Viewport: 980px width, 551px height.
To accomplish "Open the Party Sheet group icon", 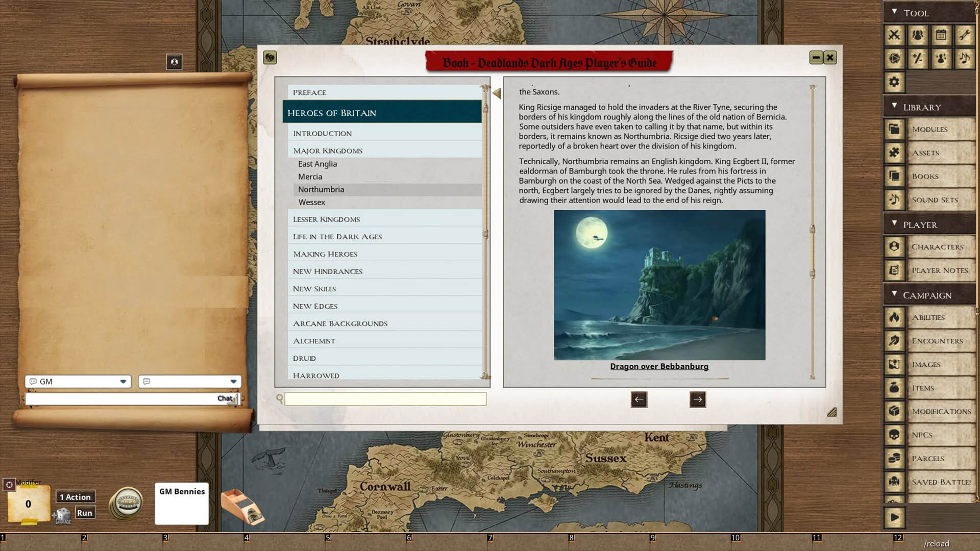I will (x=918, y=35).
